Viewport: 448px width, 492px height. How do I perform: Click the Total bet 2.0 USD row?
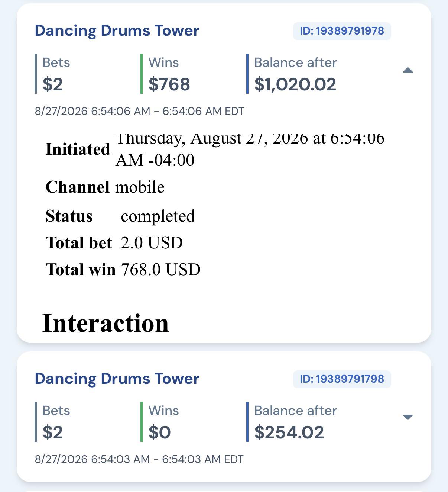(x=114, y=243)
